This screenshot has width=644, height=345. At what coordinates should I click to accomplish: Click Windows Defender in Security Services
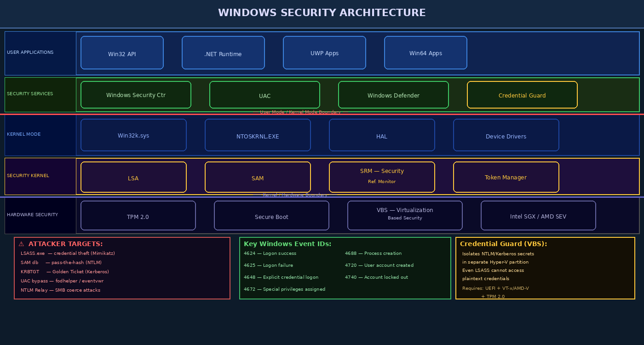coord(393,94)
